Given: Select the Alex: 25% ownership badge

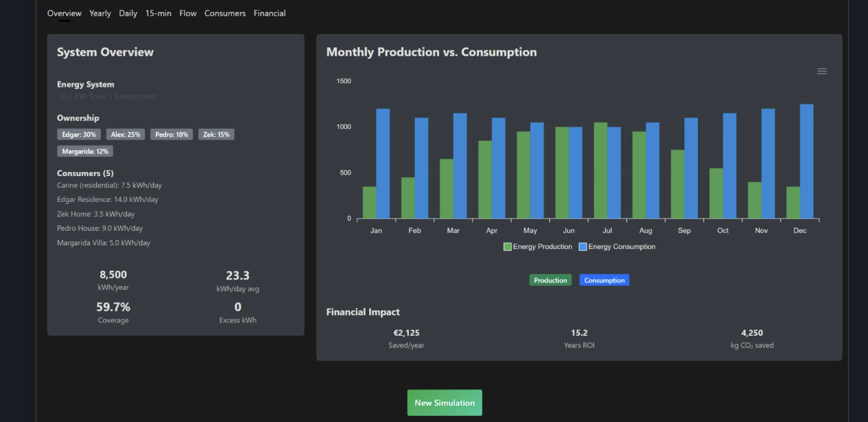Looking at the screenshot, I should pos(125,134).
